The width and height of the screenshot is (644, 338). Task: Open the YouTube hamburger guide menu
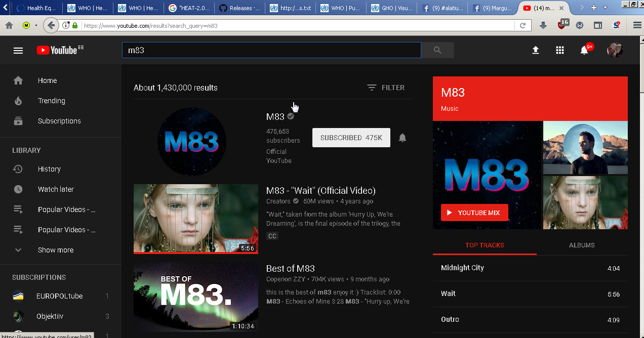(x=18, y=50)
